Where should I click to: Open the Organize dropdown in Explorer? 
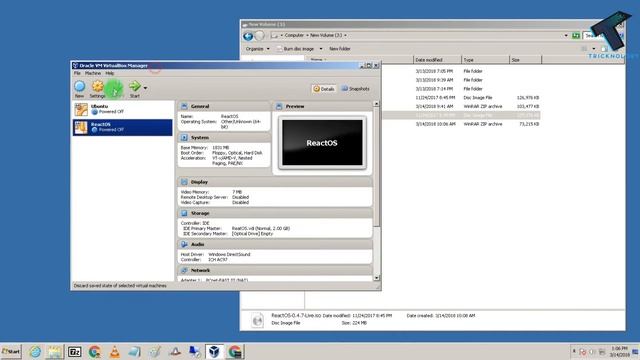(257, 49)
